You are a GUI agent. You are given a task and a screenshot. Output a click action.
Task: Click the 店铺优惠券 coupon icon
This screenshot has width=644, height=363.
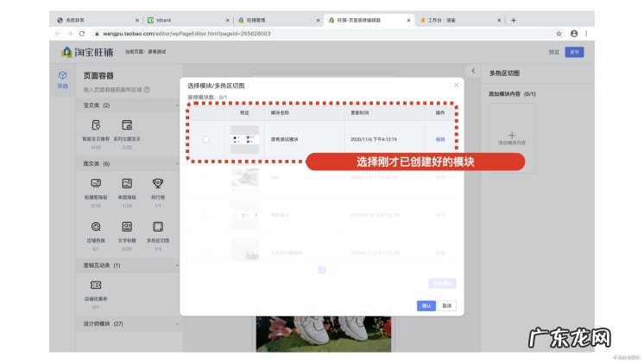pyautogui.click(x=96, y=285)
